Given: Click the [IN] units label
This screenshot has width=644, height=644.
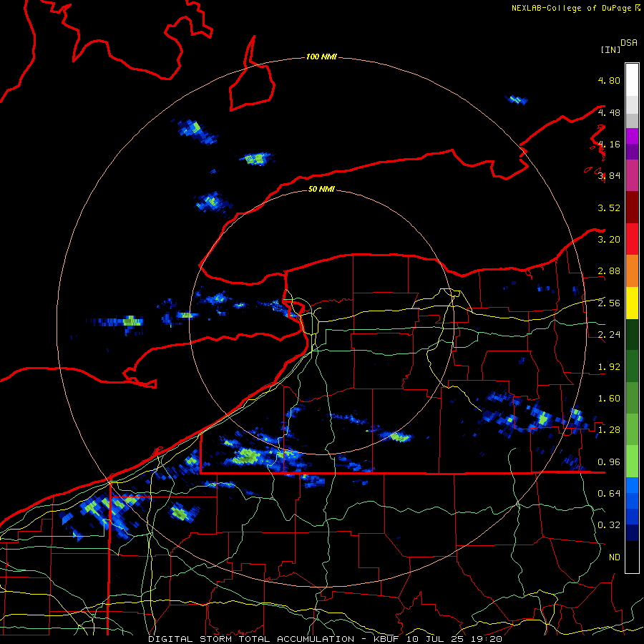Looking at the screenshot, I should [x=610, y=49].
